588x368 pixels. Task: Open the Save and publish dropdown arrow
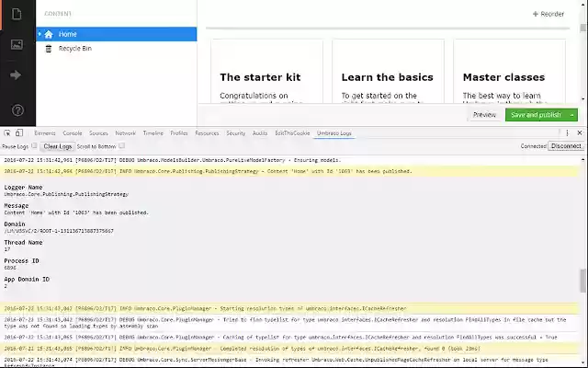point(571,115)
